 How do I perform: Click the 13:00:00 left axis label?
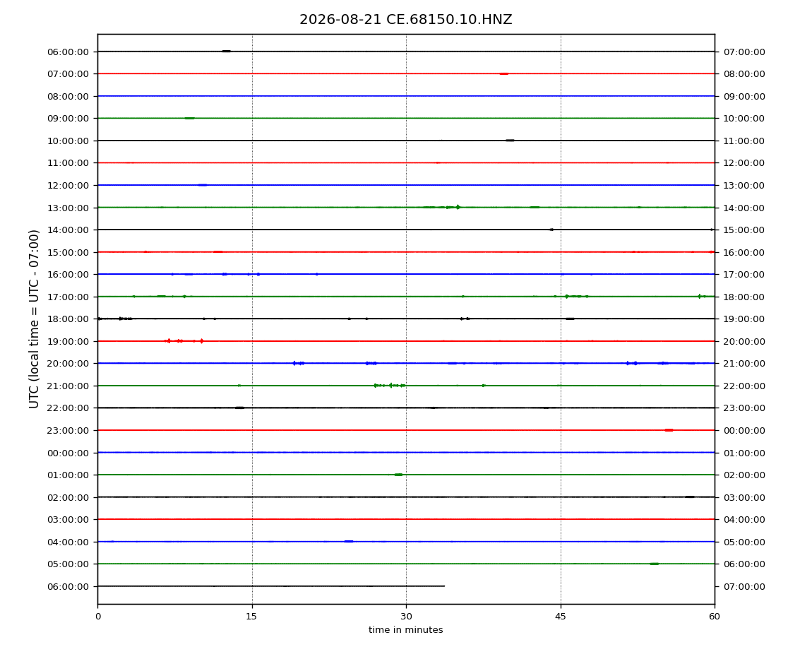68,208
